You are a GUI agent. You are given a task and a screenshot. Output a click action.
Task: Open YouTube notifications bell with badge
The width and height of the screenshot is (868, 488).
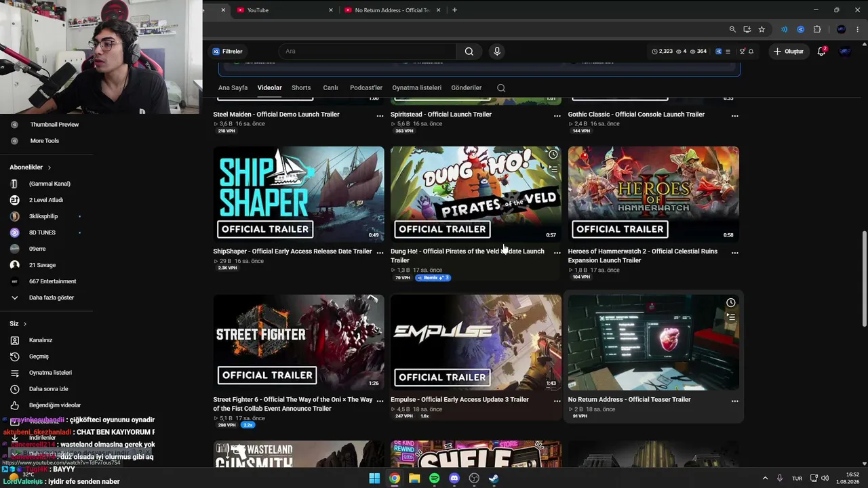[822, 52]
